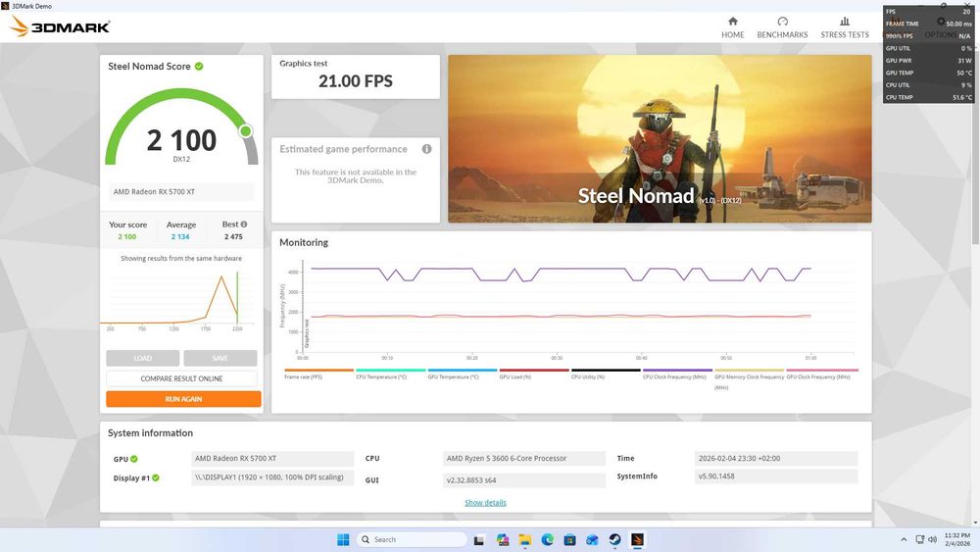Click the Best score value 2 475
980x552 pixels.
233,237
